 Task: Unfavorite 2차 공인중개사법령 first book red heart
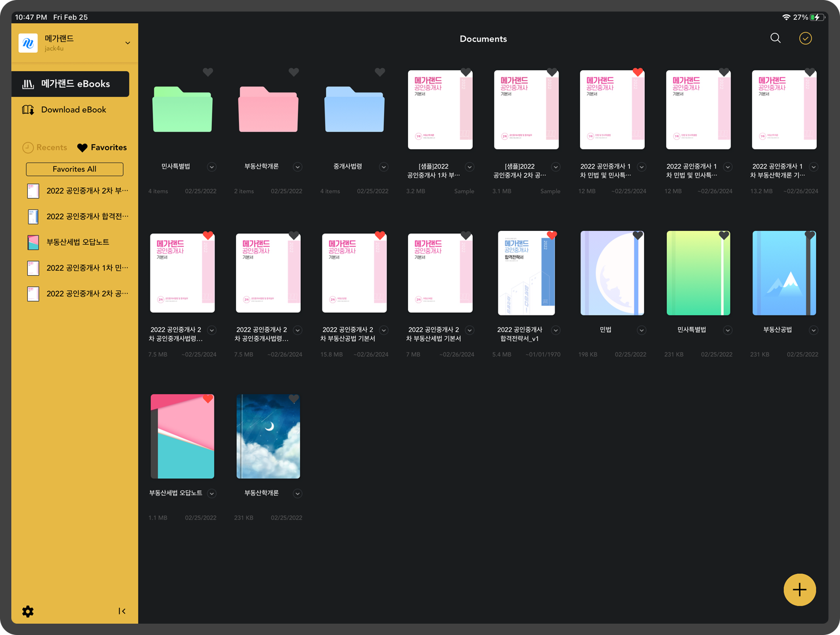tap(208, 236)
